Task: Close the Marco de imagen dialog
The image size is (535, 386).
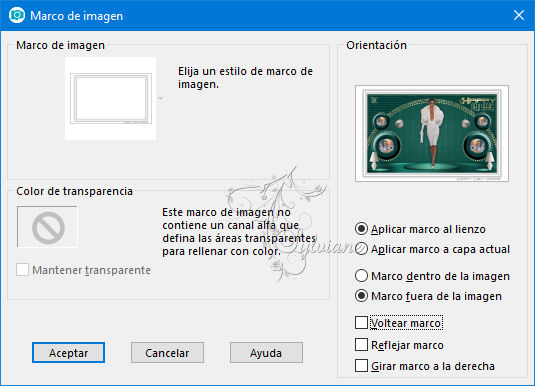Action: click(519, 15)
